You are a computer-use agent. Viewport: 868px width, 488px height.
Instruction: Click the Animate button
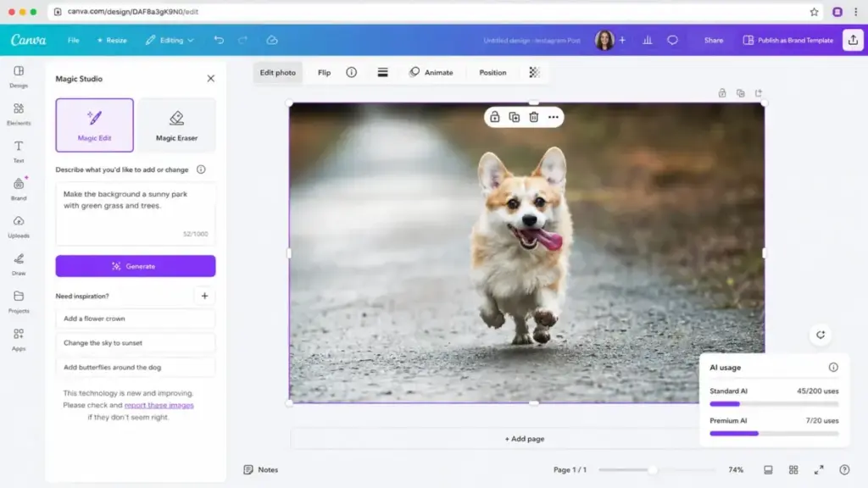431,73
